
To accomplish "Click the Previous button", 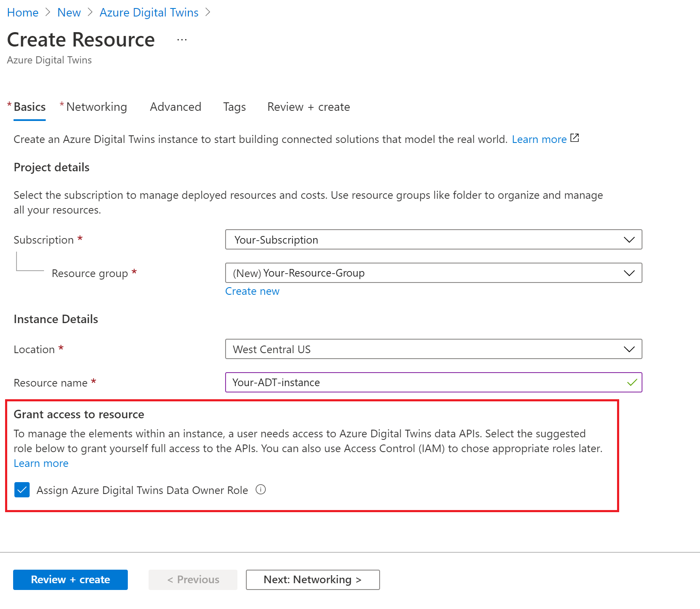I will point(193,579).
